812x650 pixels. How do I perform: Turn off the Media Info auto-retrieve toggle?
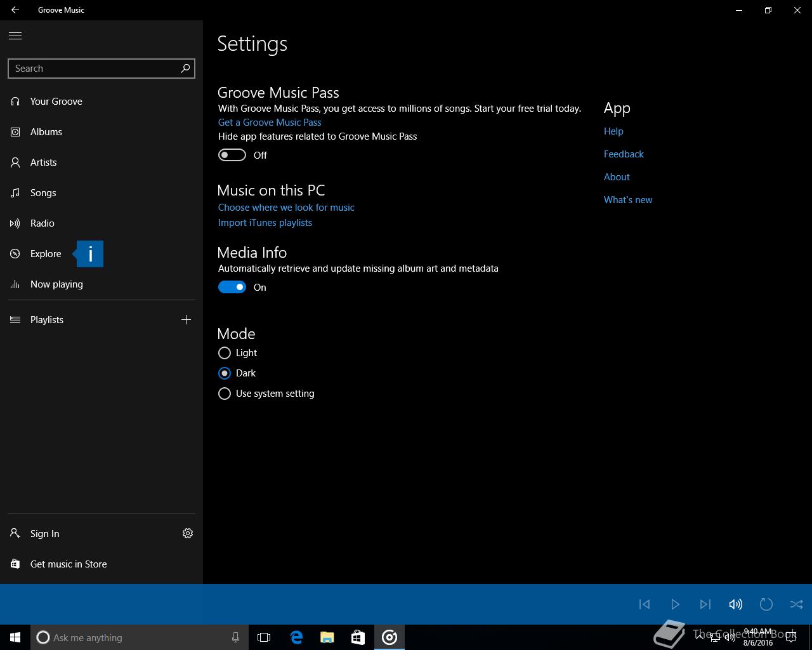[232, 287]
